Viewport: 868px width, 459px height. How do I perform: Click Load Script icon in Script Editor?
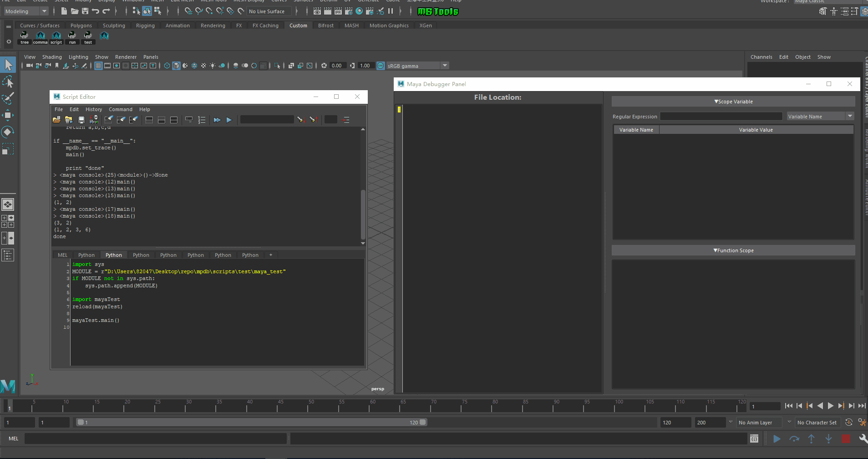tap(56, 120)
